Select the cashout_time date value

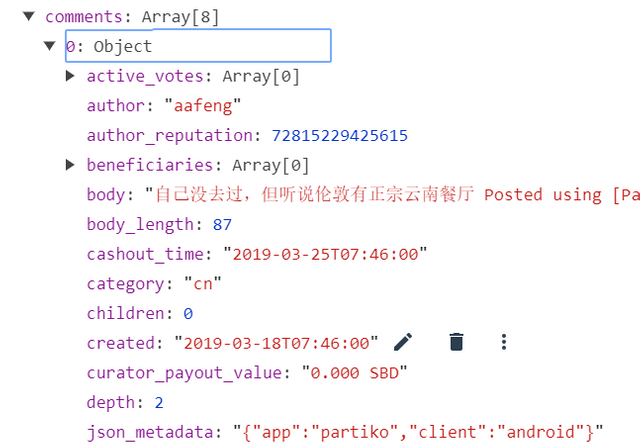point(325,254)
